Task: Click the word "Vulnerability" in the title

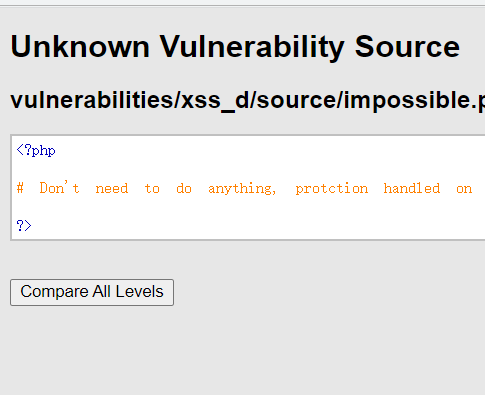Action: coord(252,47)
